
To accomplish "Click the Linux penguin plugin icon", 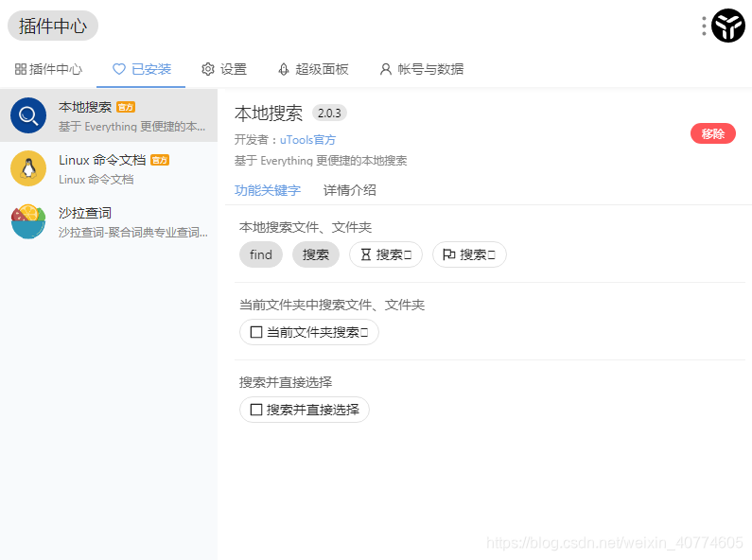I will coord(28,168).
